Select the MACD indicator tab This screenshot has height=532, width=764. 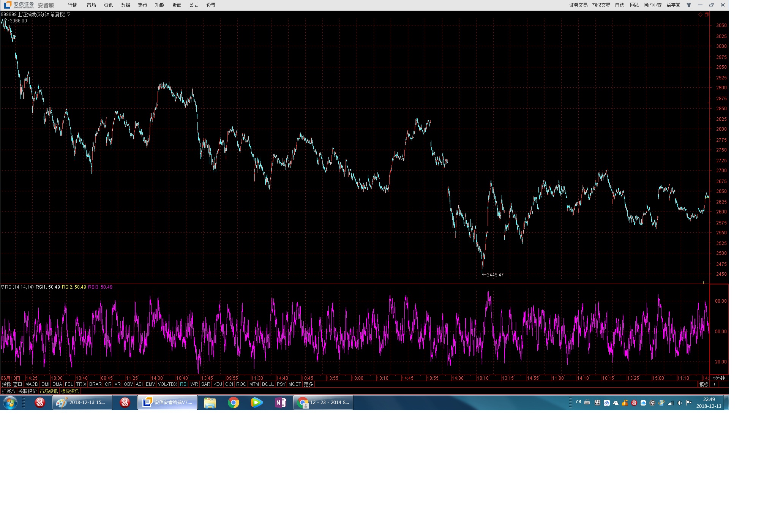pyautogui.click(x=32, y=384)
